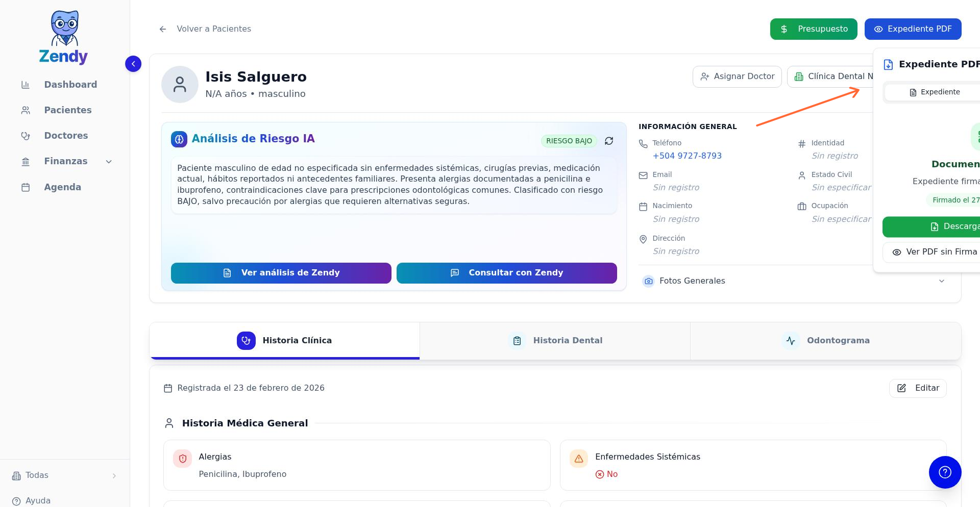Open the Todas clinic selector
Image resolution: width=980 pixels, height=507 pixels.
pyautogui.click(x=37, y=475)
